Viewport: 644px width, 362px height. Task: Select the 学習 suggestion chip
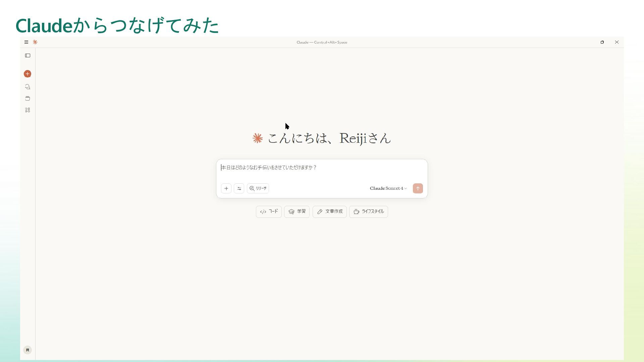coord(297,212)
